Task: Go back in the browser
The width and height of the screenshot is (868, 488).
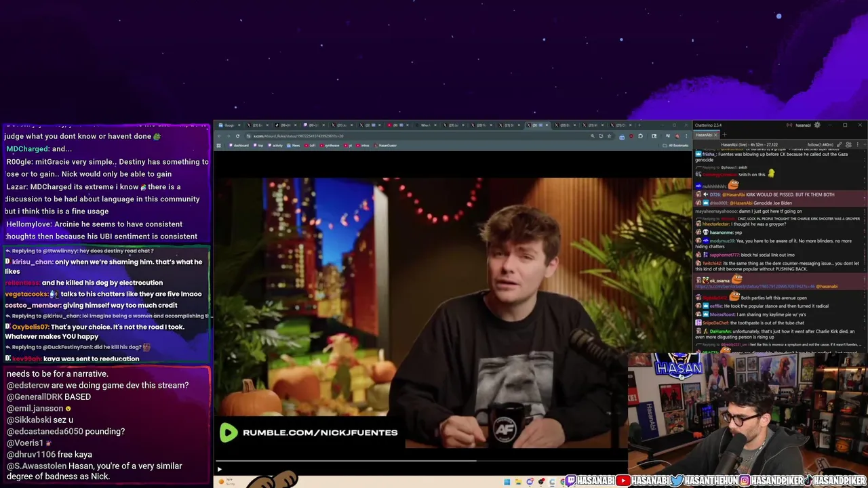Action: 219,136
